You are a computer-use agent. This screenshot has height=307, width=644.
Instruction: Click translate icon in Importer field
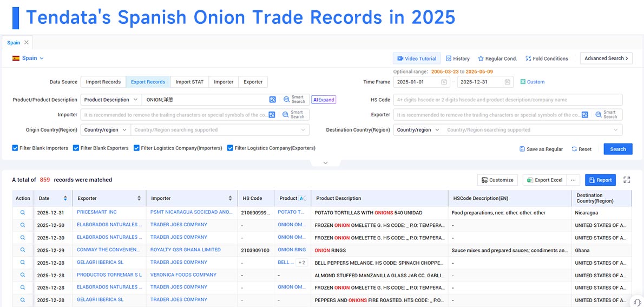(272, 115)
